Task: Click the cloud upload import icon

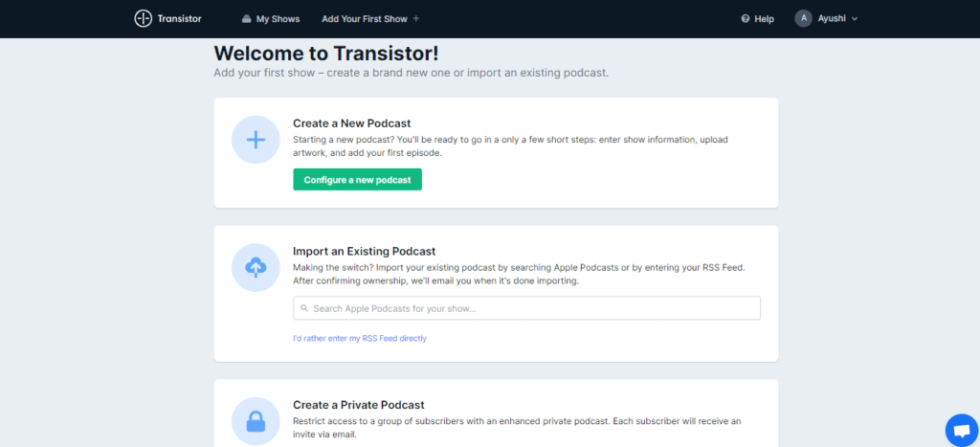Action: pyautogui.click(x=256, y=268)
